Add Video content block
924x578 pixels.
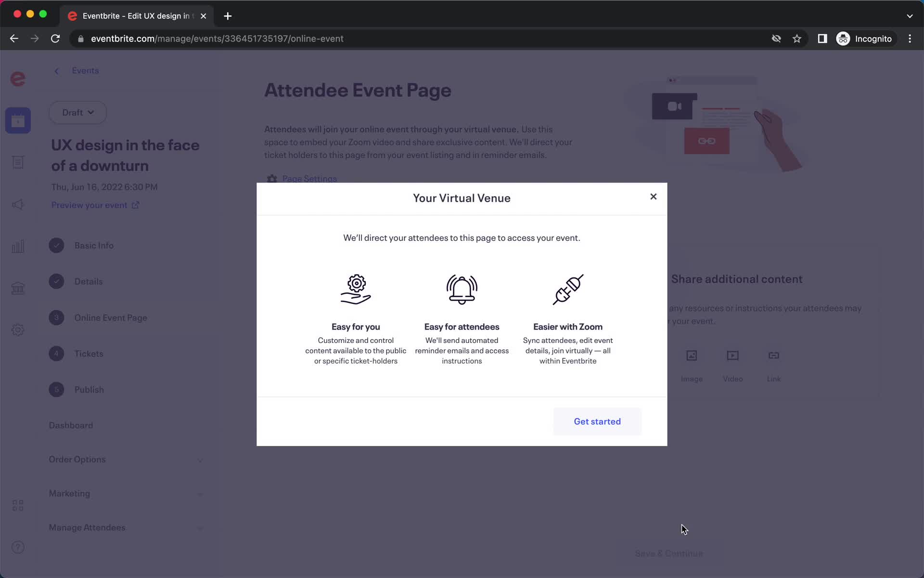click(732, 366)
